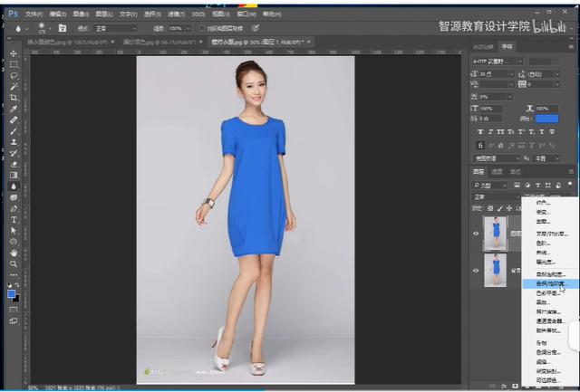The height and width of the screenshot is (392, 580).
Task: Hide the top layer with eye icon
Action: click(x=476, y=234)
